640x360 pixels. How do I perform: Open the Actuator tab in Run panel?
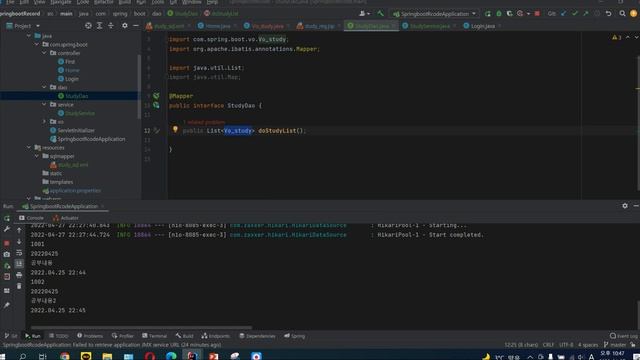[x=66, y=218]
